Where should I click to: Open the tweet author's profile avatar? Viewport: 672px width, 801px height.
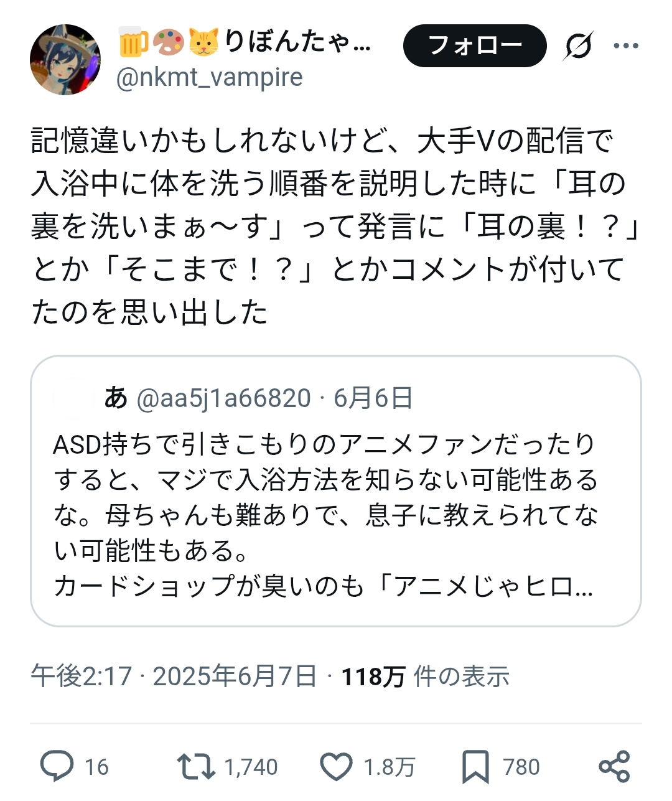[65, 60]
